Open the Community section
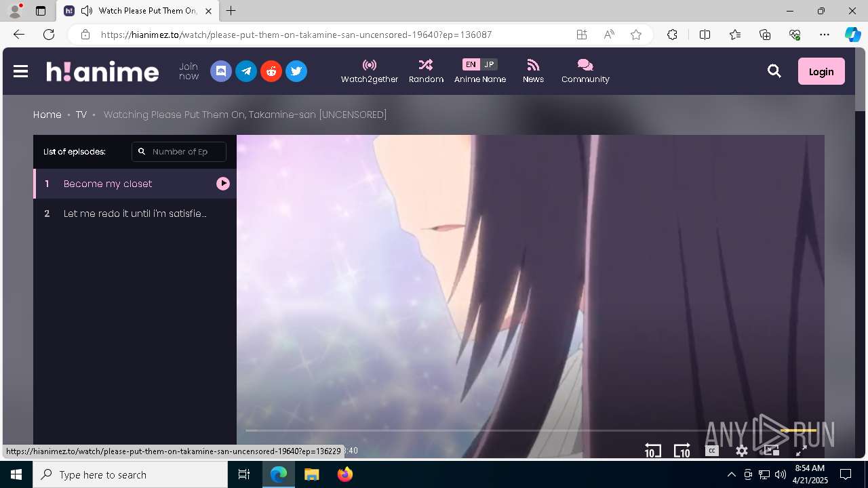The width and height of the screenshot is (868, 488). pyautogui.click(x=585, y=71)
